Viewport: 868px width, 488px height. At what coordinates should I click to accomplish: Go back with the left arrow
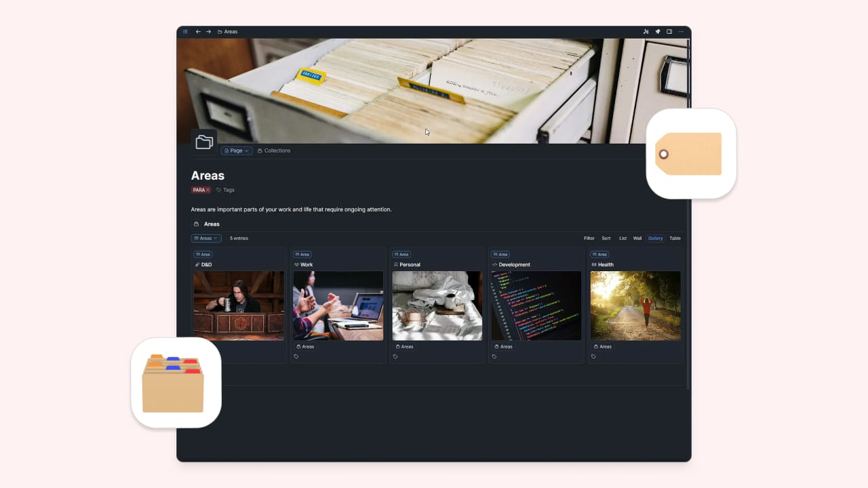pyautogui.click(x=198, y=32)
